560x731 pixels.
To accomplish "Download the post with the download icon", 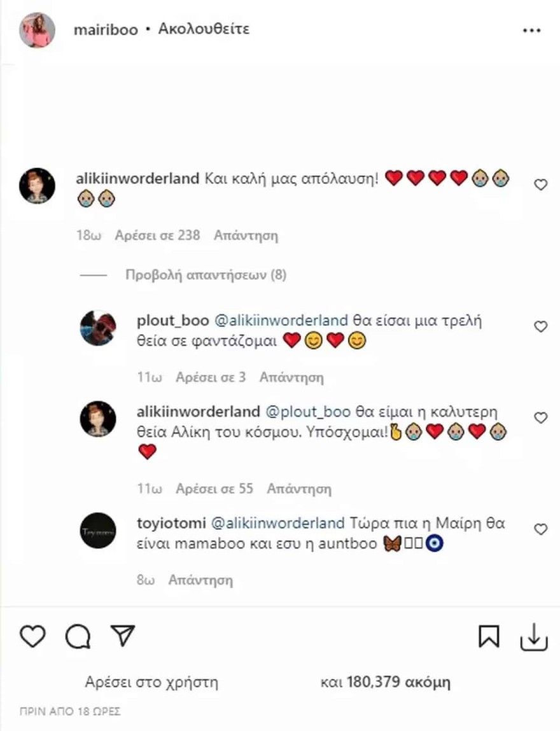I will 533,636.
